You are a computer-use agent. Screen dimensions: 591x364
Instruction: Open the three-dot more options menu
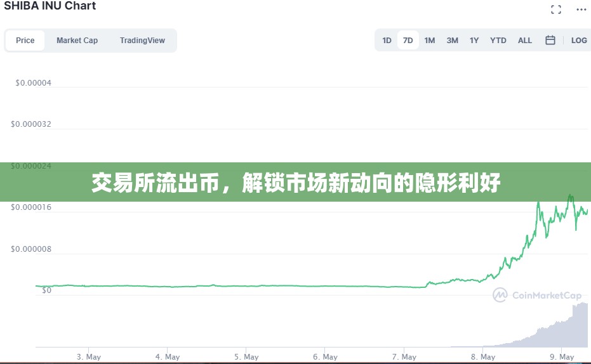coord(581,10)
